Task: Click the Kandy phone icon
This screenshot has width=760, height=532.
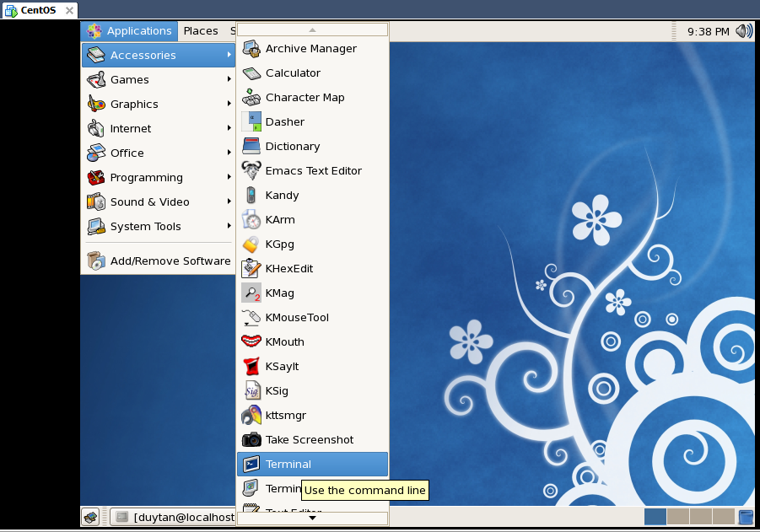Action: coord(251,196)
